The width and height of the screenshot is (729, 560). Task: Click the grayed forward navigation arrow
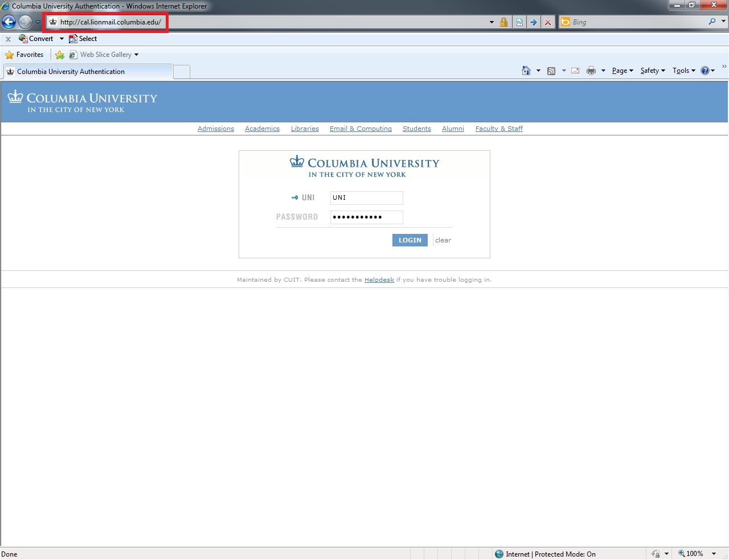pyautogui.click(x=25, y=22)
